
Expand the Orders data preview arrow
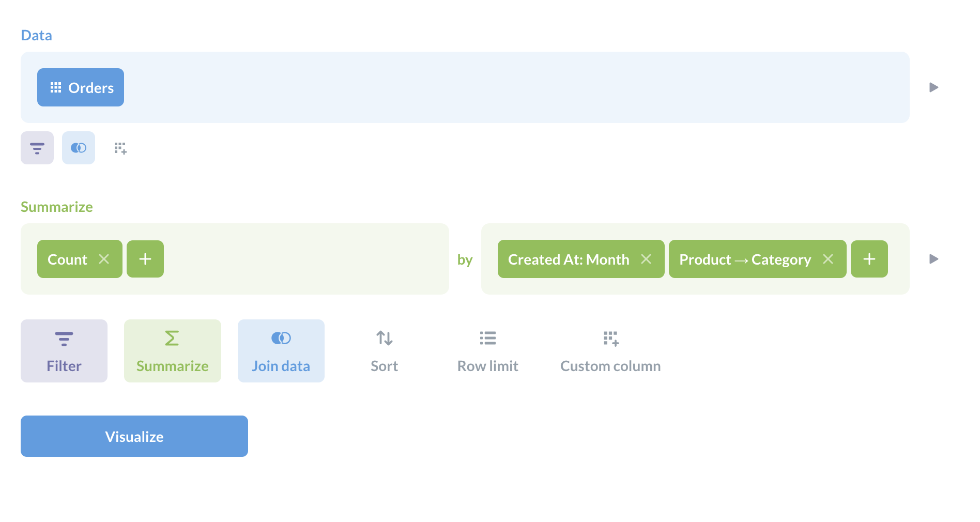tap(933, 87)
